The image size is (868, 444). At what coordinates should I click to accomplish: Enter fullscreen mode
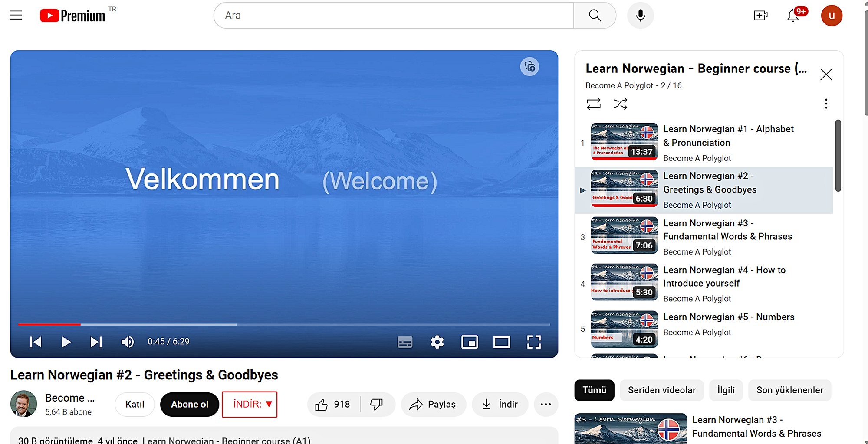tap(534, 342)
